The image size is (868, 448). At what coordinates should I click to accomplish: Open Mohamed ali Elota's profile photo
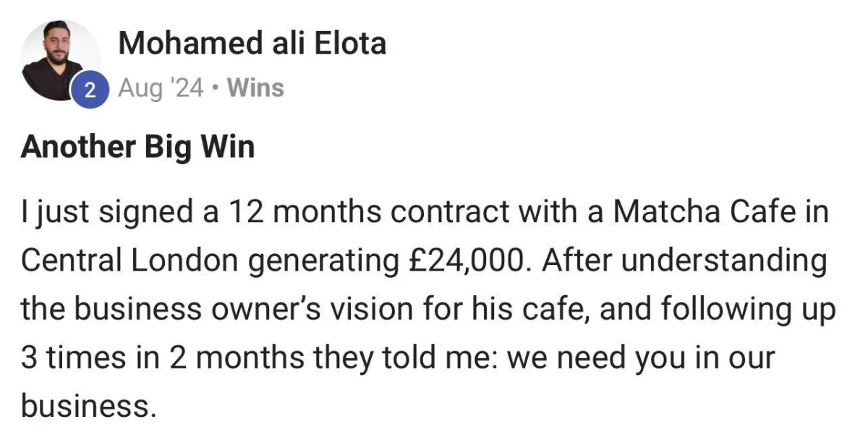pos(59,59)
